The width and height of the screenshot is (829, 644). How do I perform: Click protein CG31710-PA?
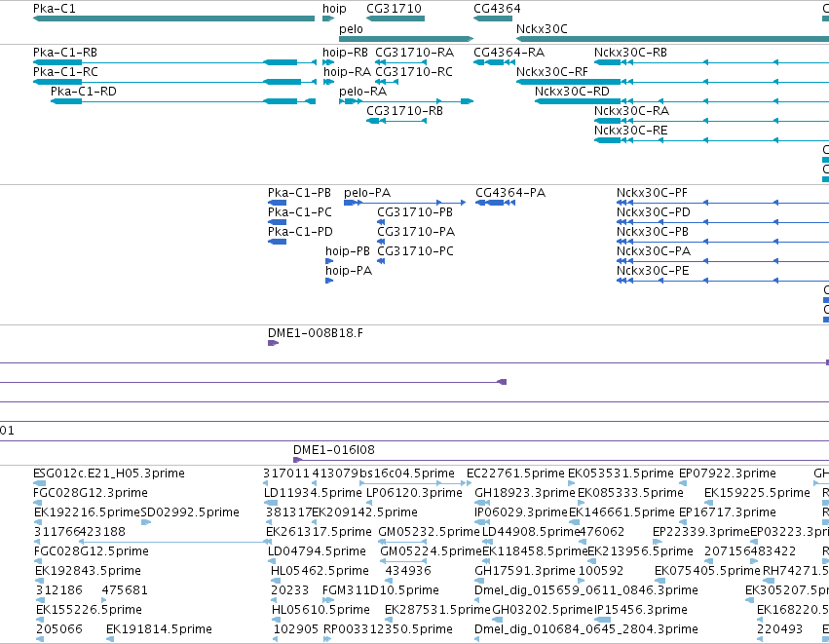coord(381,242)
